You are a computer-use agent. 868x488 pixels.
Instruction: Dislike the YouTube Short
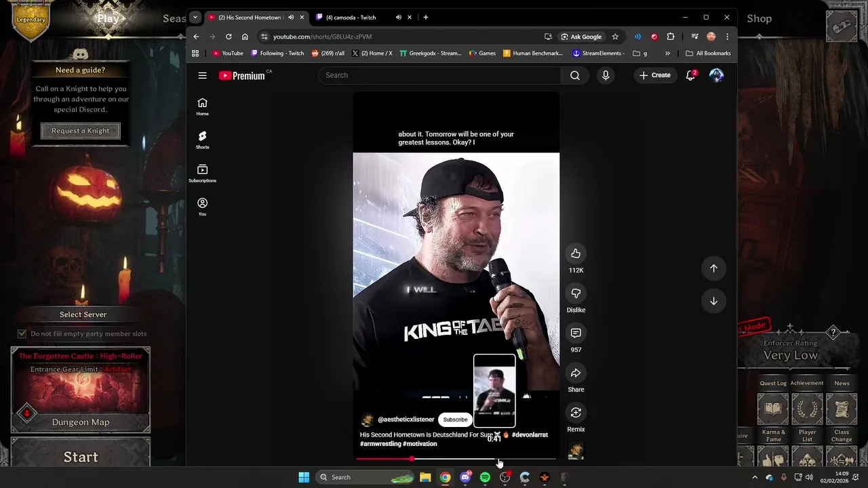tap(576, 293)
